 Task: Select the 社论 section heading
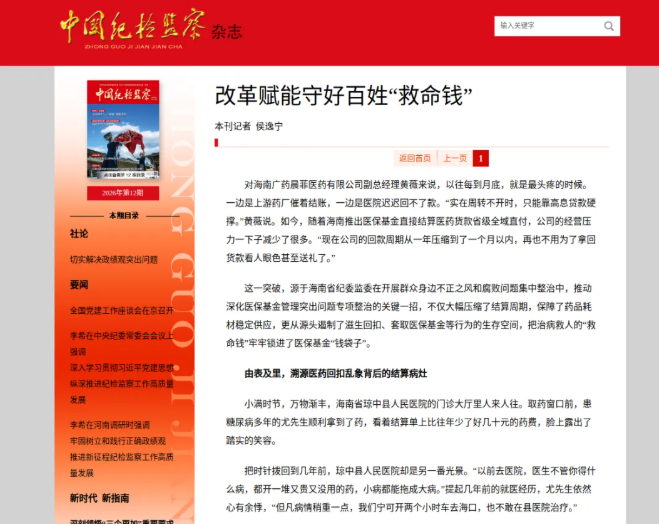pos(79,234)
